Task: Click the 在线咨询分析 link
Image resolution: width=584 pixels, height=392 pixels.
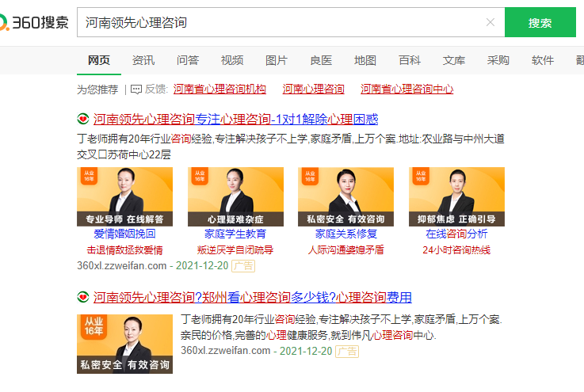Action: 456,234
